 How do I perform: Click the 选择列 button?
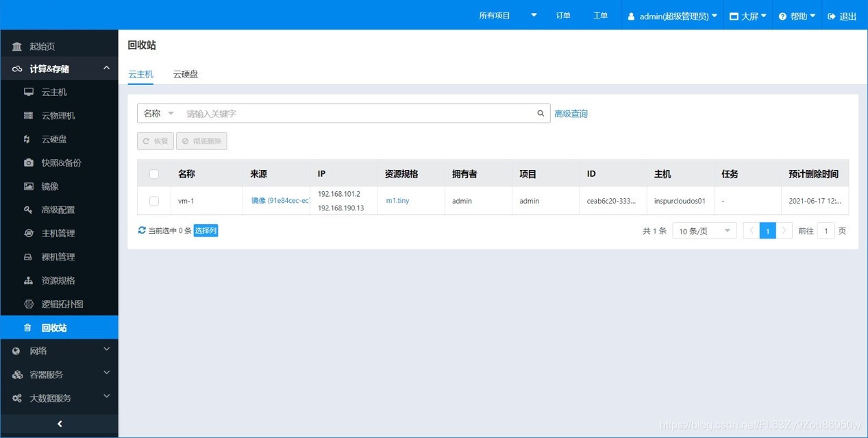coord(206,231)
